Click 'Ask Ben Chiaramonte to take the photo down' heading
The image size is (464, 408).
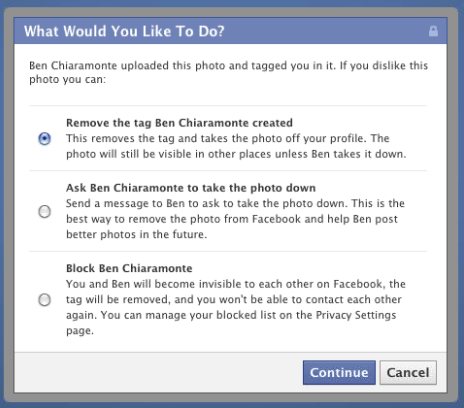point(191,188)
